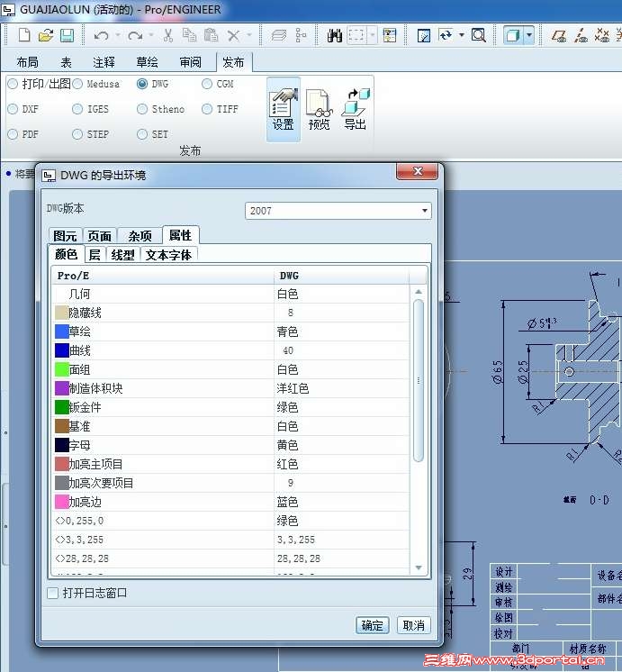Click the 隐藏线 color swatch
This screenshot has height=672, width=622.
click(62, 313)
